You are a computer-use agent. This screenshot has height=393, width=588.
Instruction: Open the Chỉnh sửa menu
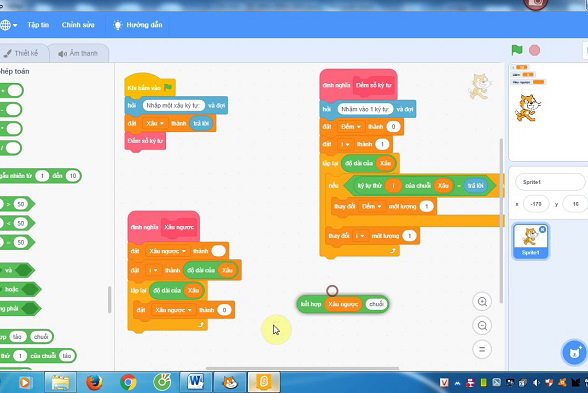(78, 25)
